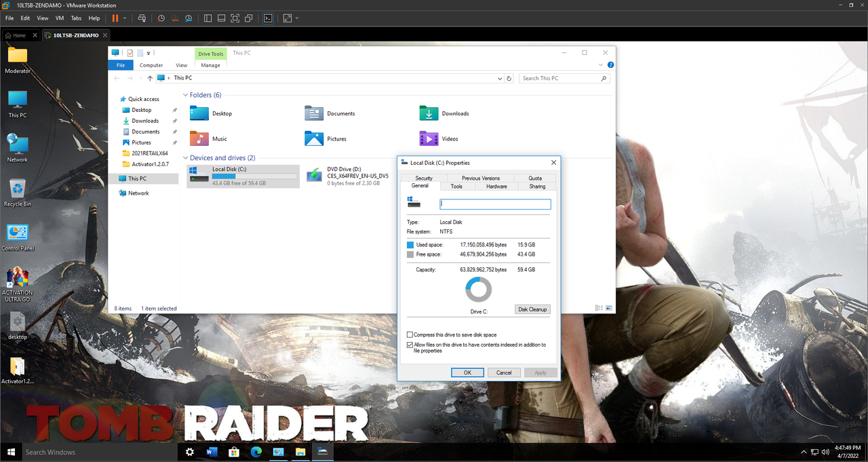This screenshot has height=462, width=868.
Task: Expand the address bar history dropdown
Action: pos(500,78)
